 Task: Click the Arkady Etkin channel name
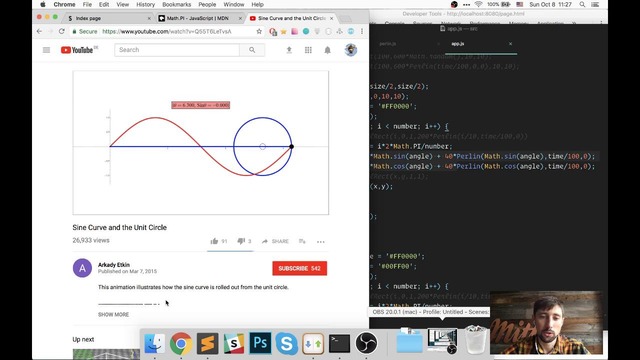click(x=114, y=265)
